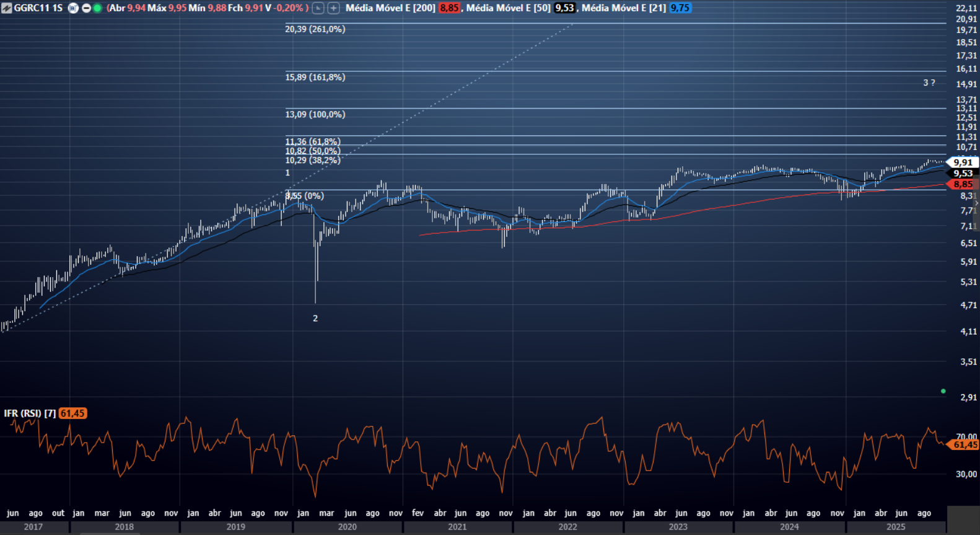Click the orange 61,45 RSI value badge
Screen dimensions: 980x535
pyautogui.click(x=72, y=413)
